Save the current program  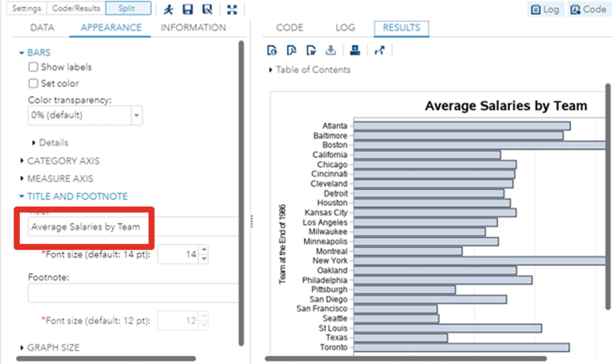point(188,10)
